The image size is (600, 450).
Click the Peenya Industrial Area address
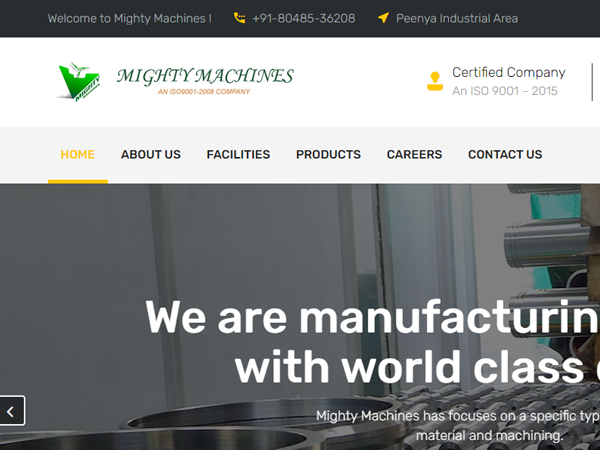tap(457, 18)
